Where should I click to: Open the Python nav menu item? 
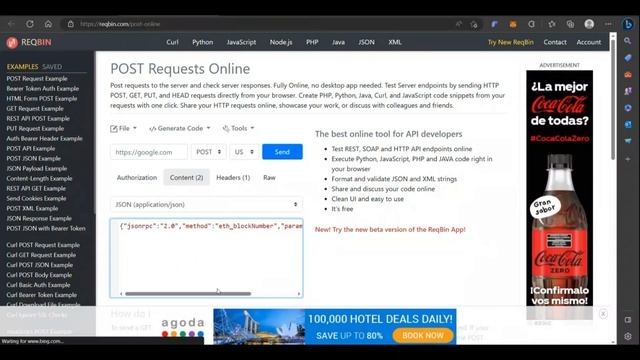202,42
